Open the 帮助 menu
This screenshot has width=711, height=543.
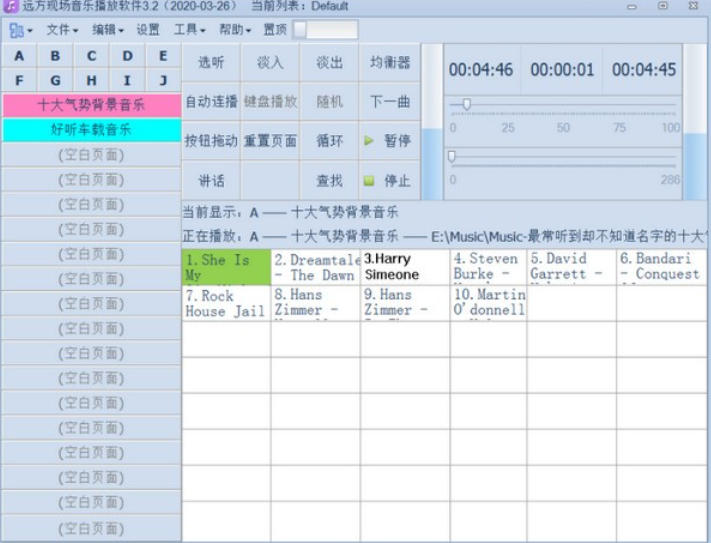[x=235, y=30]
